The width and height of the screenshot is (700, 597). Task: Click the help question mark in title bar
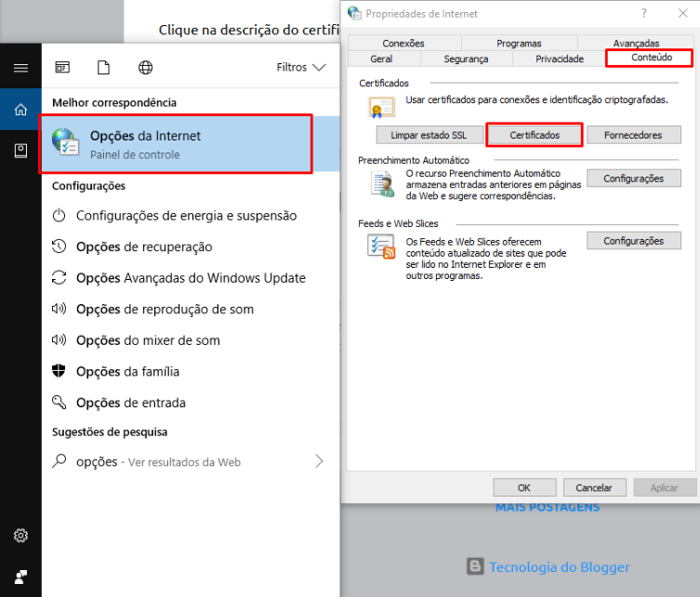[x=643, y=13]
